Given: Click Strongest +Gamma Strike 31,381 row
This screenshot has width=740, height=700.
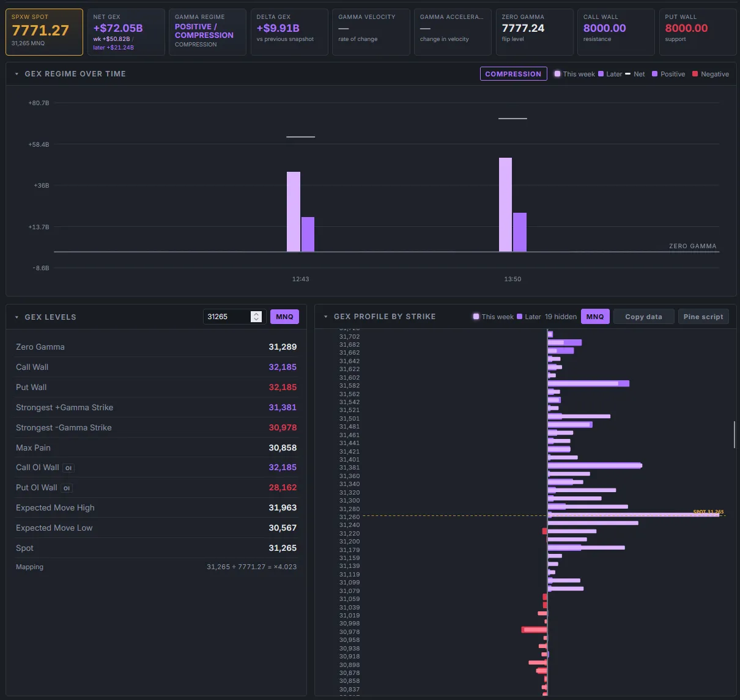Looking at the screenshot, I should coord(157,408).
